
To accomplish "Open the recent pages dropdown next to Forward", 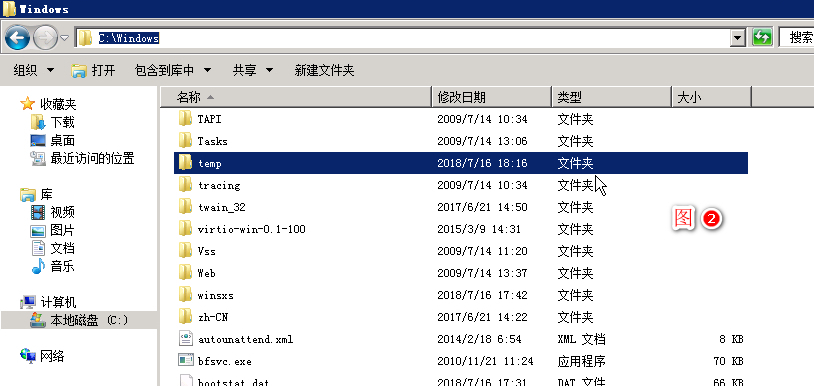I will tap(64, 38).
